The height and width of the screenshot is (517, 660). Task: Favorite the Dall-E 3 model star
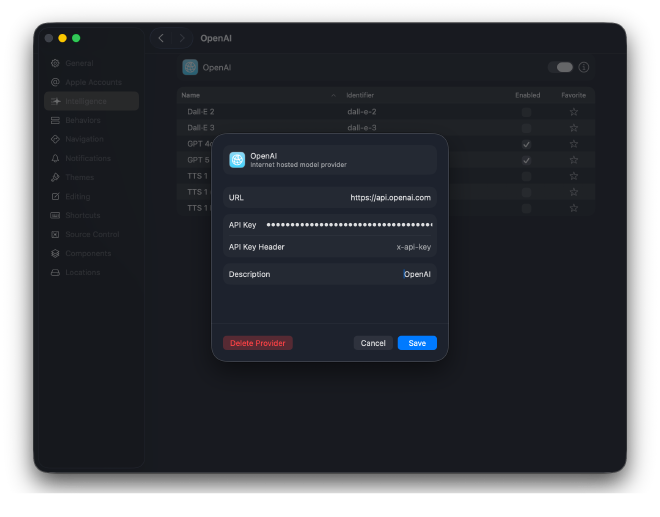573,128
